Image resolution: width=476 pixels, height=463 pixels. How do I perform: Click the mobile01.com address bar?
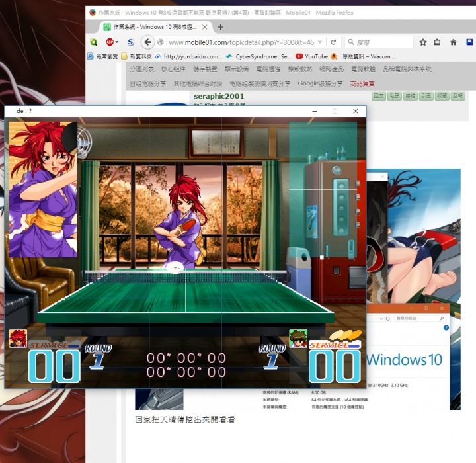pyautogui.click(x=241, y=42)
